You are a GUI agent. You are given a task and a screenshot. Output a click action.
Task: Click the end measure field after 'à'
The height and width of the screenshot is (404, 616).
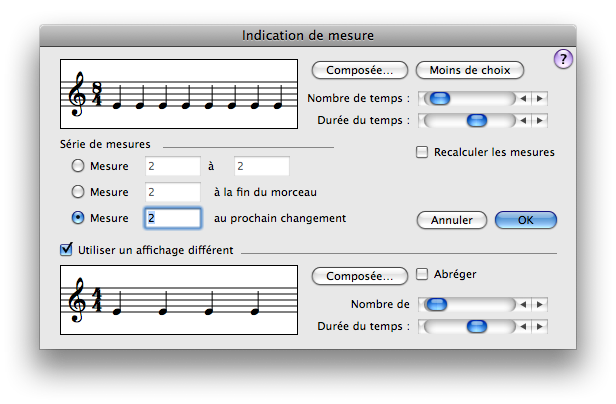pyautogui.click(x=261, y=166)
